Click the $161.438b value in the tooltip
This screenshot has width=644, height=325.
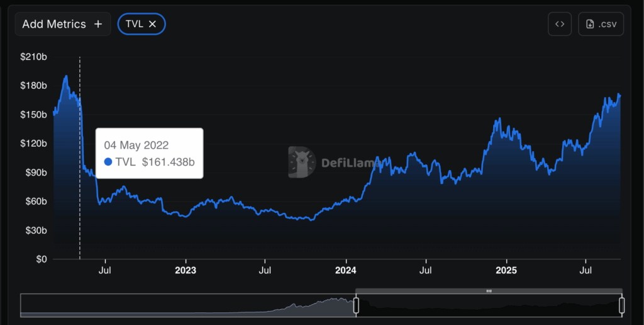point(168,162)
